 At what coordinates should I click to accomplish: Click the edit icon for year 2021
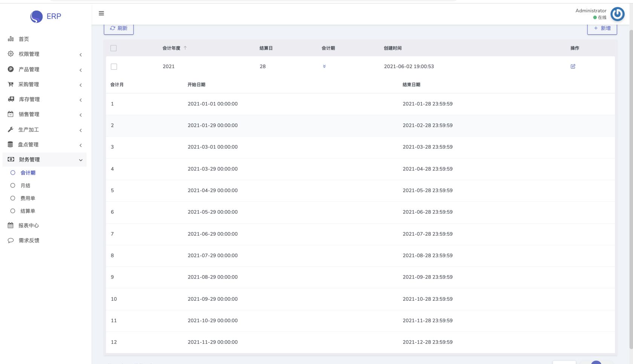point(573,66)
